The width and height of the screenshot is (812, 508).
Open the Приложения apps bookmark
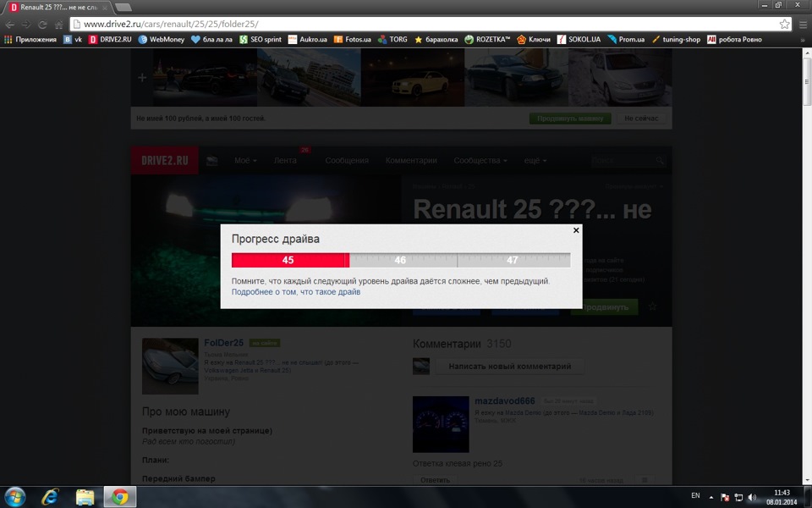[x=30, y=40]
